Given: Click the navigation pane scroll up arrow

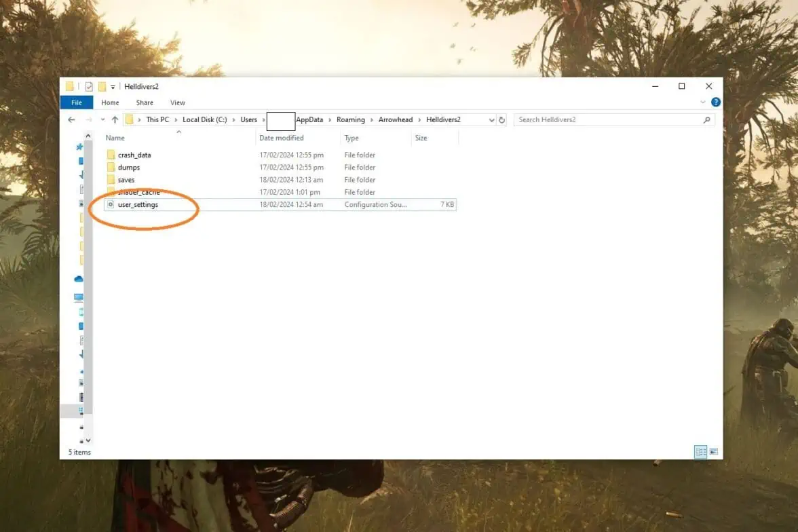Looking at the screenshot, I should pyautogui.click(x=88, y=136).
